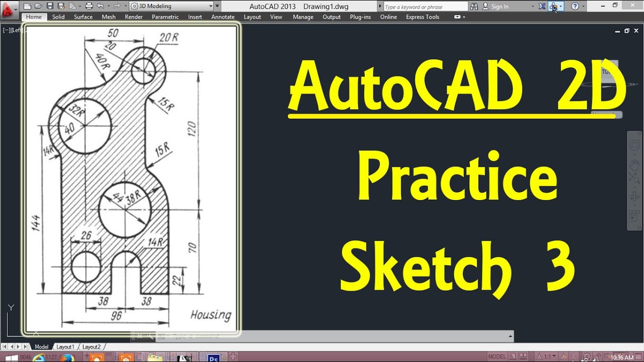Expand the Sign In dropdown arrow

coord(533,7)
